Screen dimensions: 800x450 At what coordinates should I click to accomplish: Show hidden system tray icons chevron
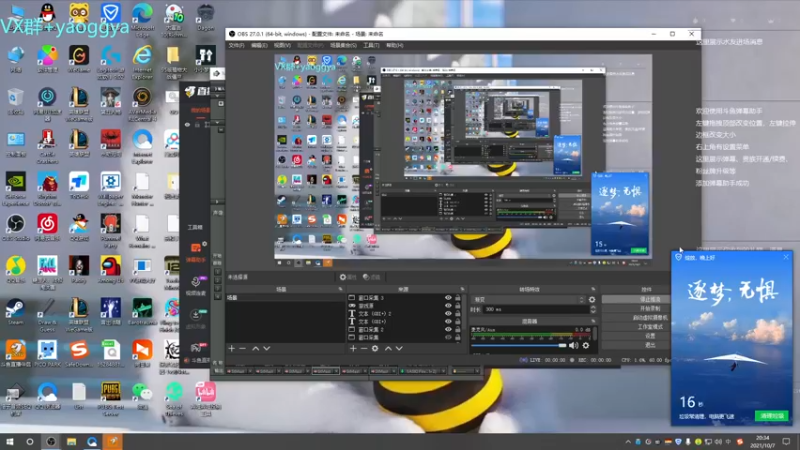point(628,442)
